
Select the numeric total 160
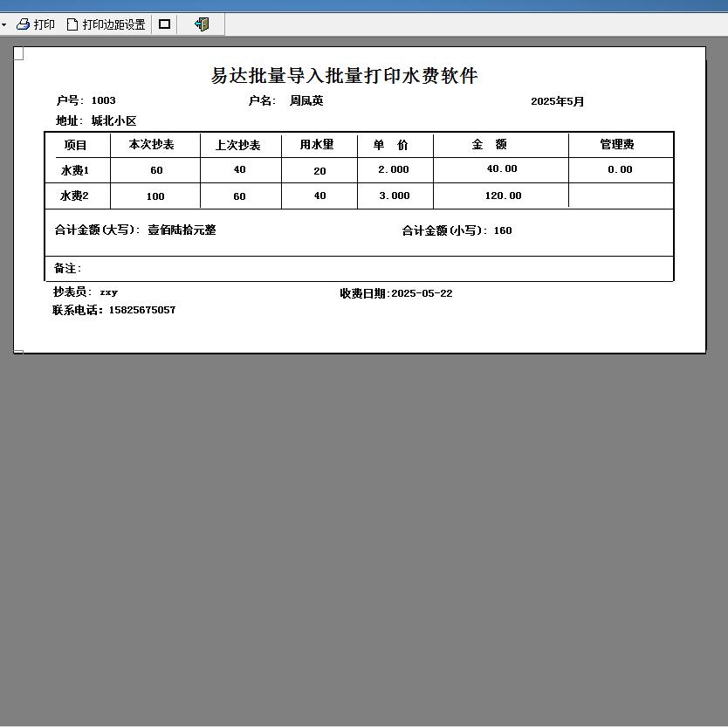coord(503,230)
